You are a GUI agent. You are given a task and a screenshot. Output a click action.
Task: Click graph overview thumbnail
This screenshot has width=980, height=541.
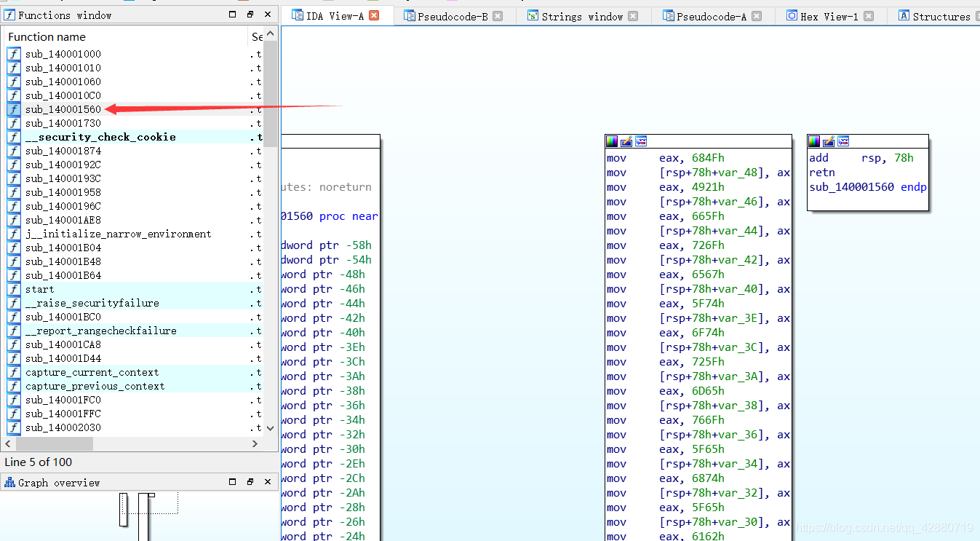[x=138, y=516]
